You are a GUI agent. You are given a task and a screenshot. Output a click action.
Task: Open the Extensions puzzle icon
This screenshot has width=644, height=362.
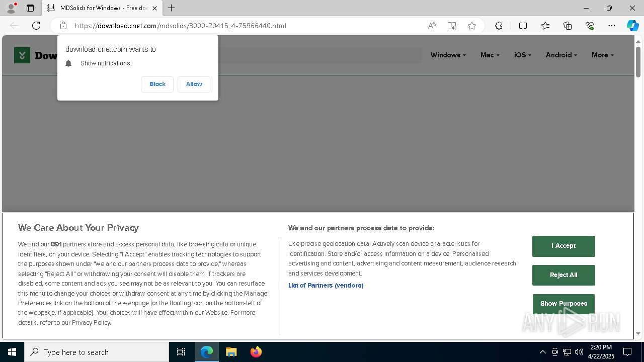tap(499, 26)
